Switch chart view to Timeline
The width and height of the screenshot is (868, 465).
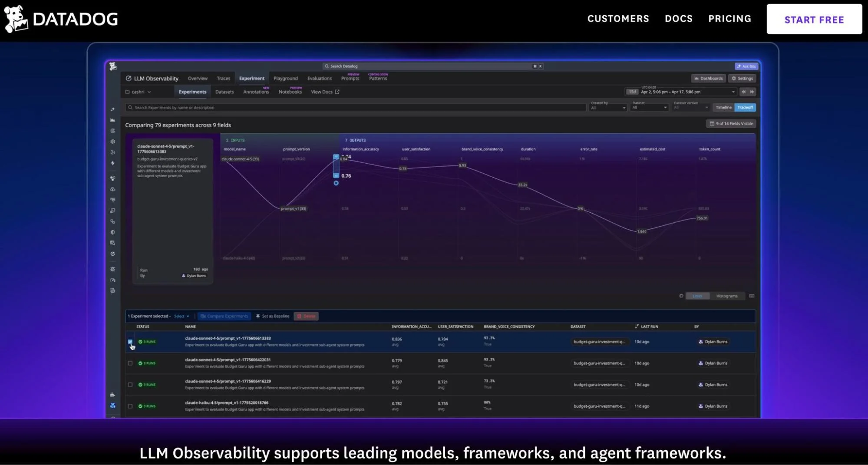coord(723,107)
